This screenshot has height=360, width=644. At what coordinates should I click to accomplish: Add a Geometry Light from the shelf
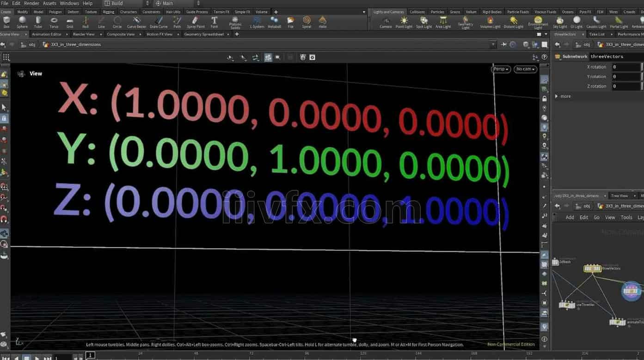465,23
